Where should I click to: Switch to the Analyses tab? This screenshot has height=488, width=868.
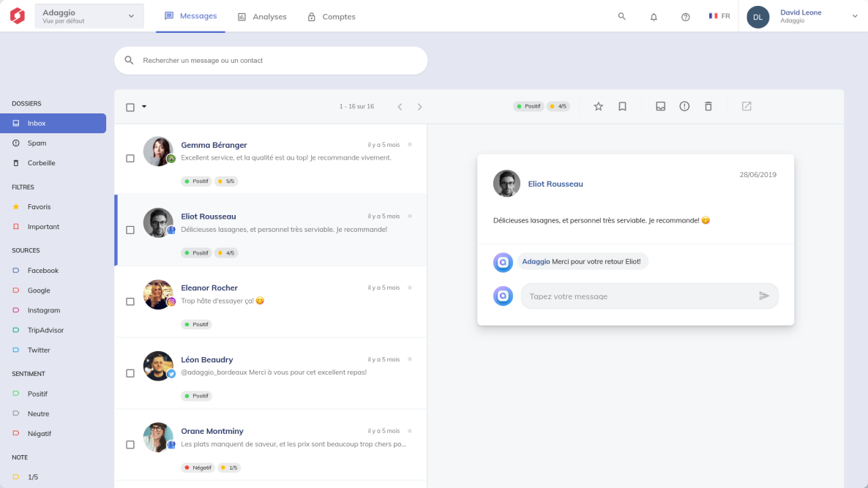[262, 17]
